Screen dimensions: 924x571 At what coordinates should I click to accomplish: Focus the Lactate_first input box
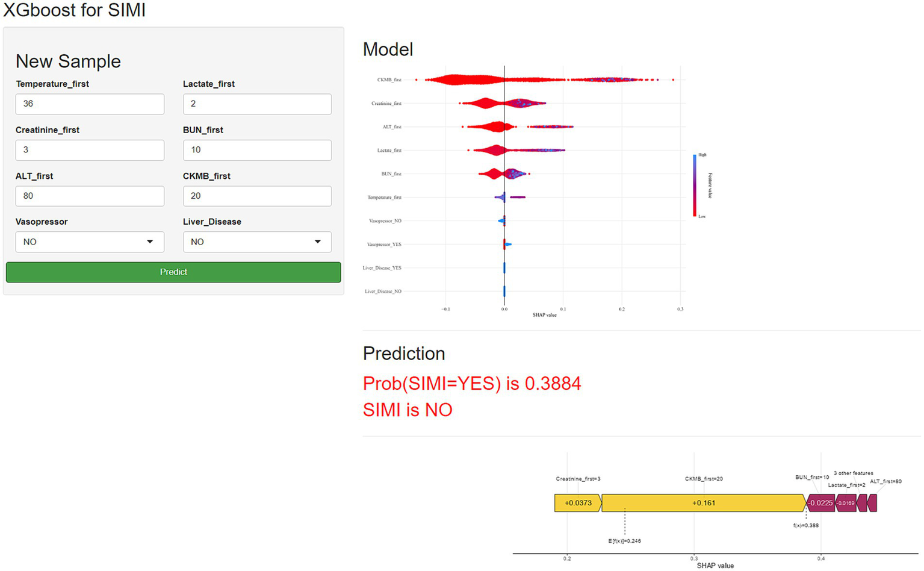point(257,104)
